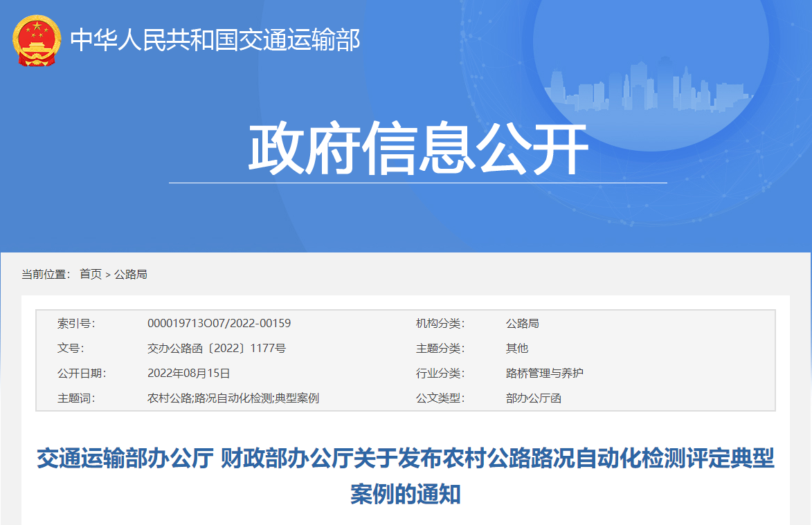Click the 文号 field label

pyautogui.click(x=71, y=348)
